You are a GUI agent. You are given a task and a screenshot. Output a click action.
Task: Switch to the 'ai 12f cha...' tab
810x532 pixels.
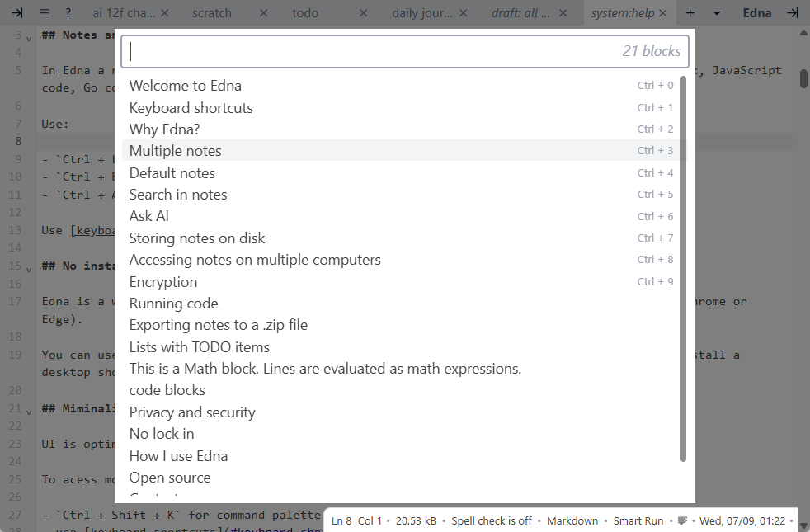(124, 13)
